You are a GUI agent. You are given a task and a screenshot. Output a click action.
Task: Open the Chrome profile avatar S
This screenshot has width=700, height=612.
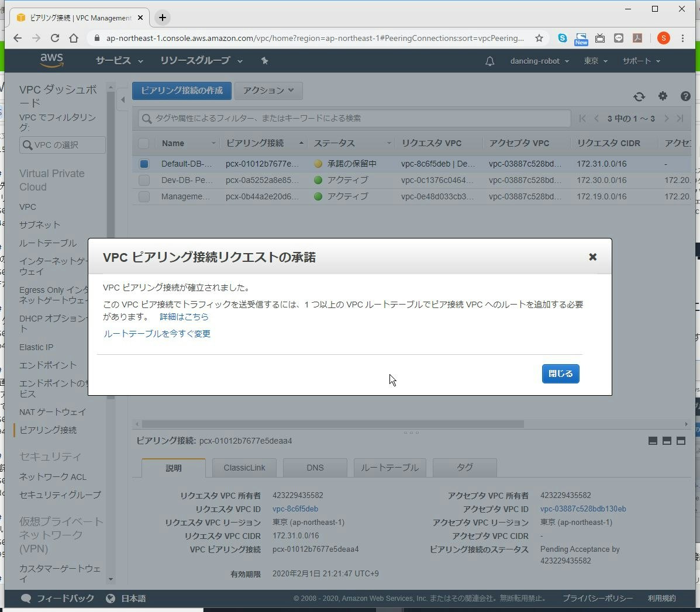(663, 39)
